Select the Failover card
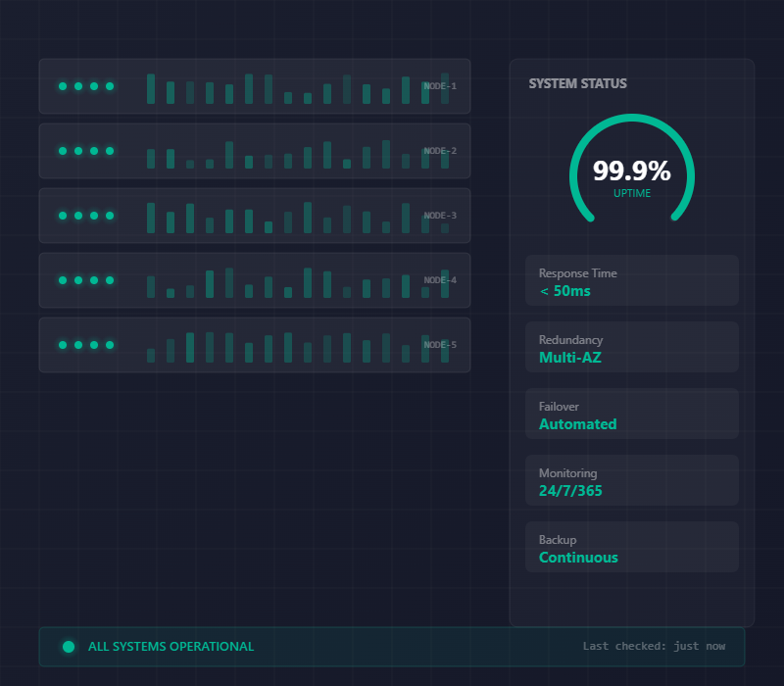784x686 pixels. (632, 414)
